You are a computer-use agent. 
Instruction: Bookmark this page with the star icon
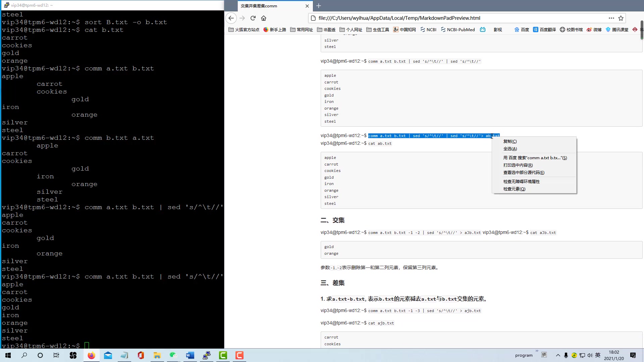[621, 18]
